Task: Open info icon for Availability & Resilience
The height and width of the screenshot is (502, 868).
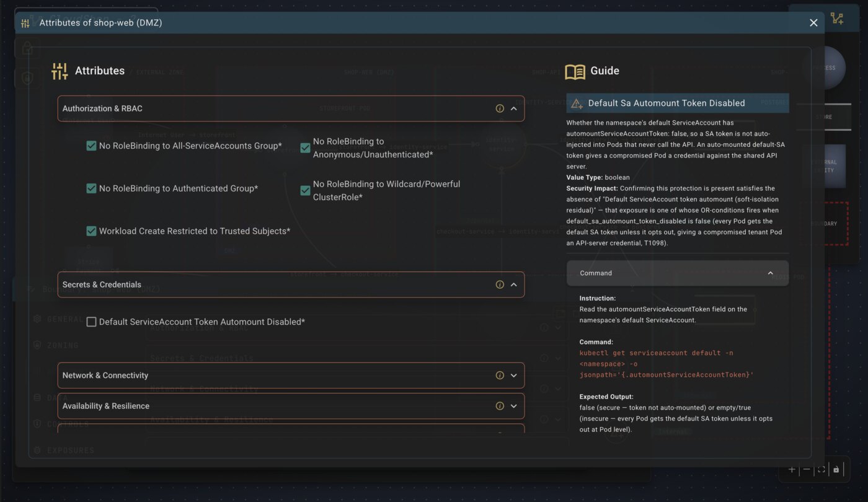Action: (x=500, y=406)
